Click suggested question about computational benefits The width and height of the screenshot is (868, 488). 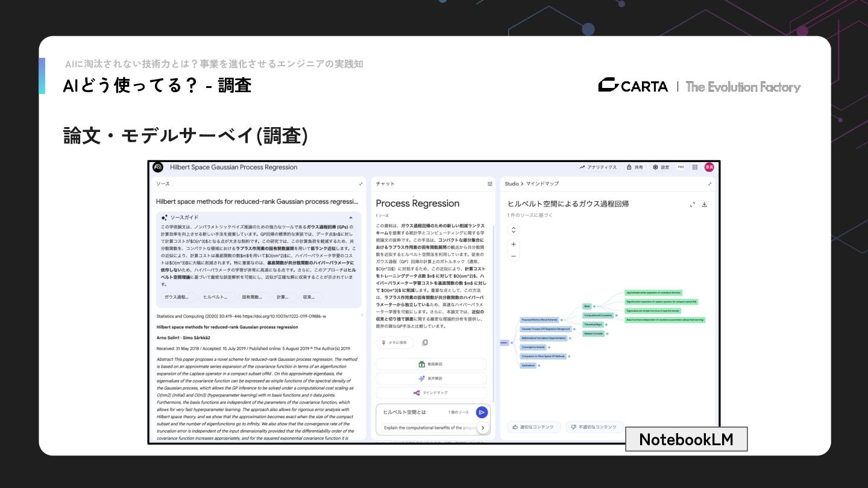click(x=427, y=428)
